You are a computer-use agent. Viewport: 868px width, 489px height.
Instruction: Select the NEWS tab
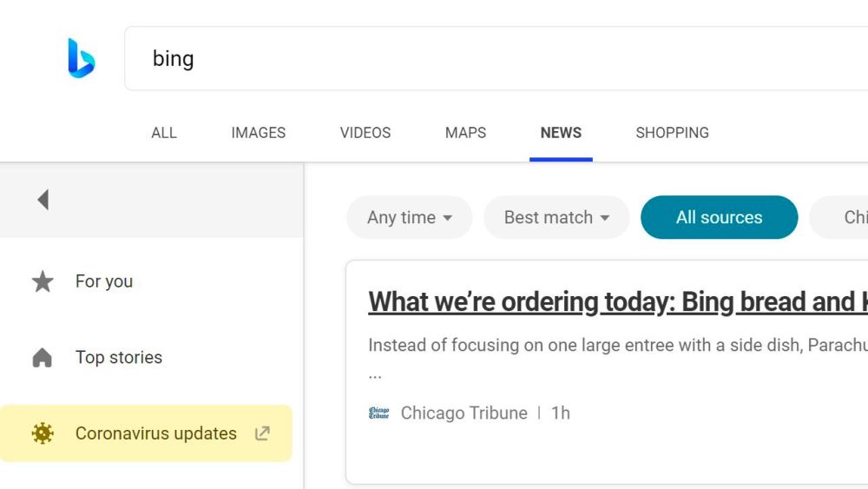coord(561,133)
